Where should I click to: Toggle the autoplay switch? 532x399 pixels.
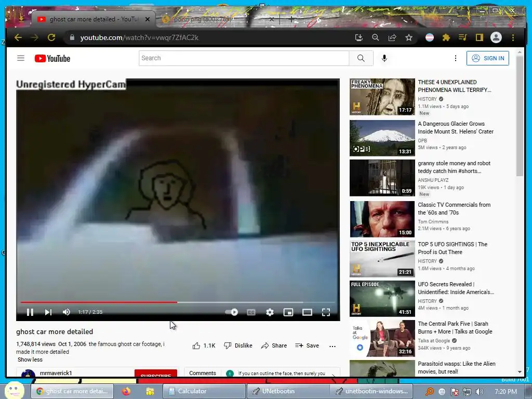pos(232,312)
